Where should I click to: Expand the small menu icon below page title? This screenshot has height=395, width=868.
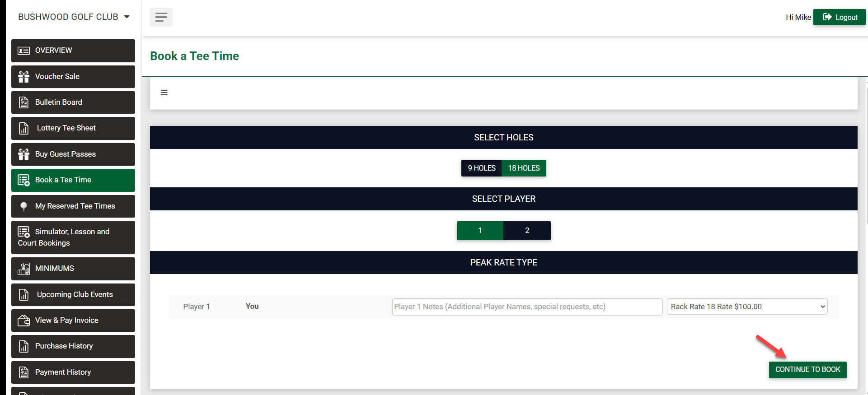[164, 93]
